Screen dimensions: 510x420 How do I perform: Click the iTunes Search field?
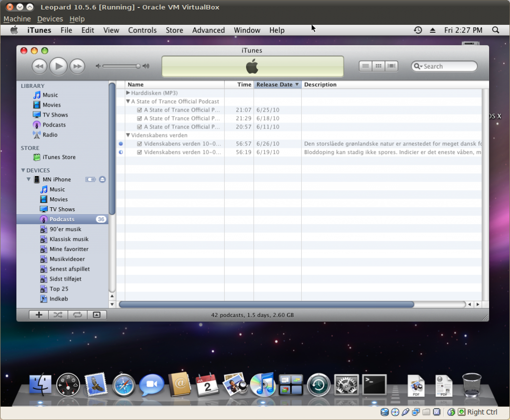point(444,66)
